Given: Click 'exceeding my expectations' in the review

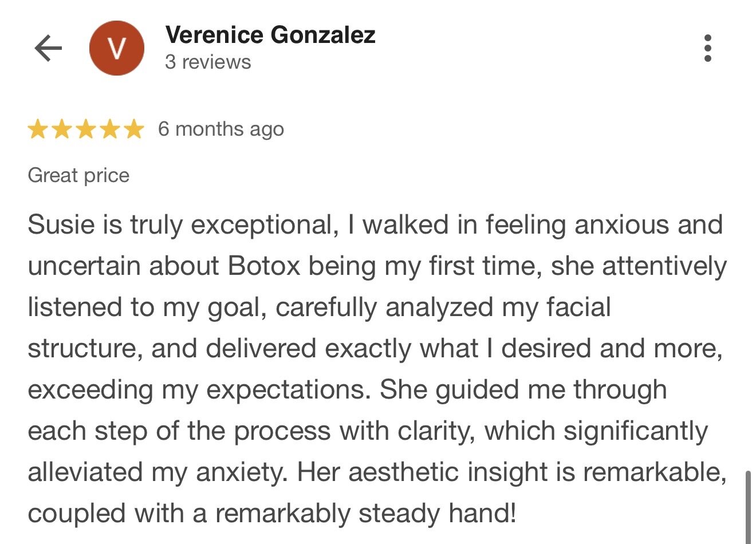Looking at the screenshot, I should point(196,390).
